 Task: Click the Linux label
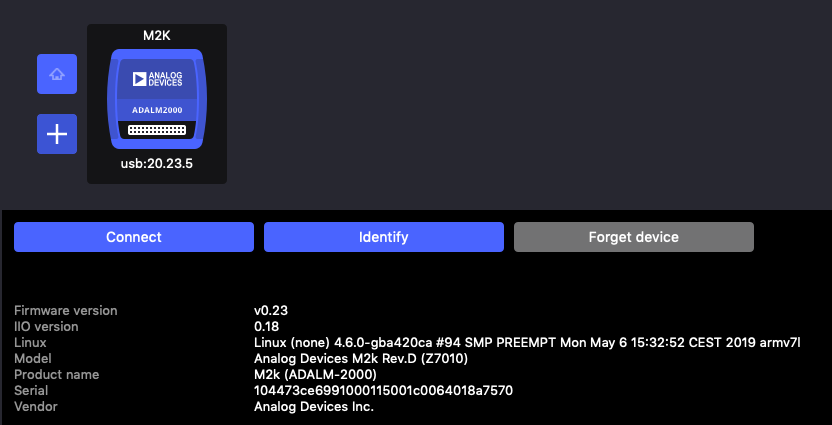pos(30,343)
